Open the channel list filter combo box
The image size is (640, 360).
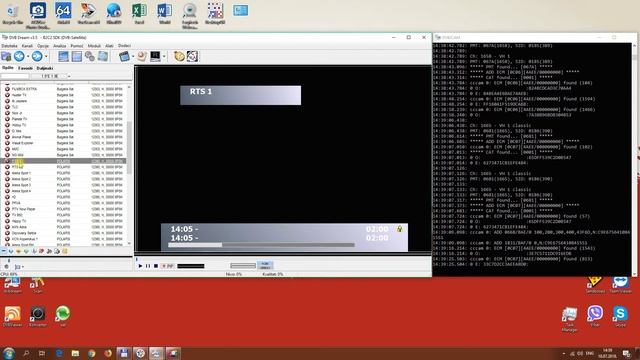(52, 76)
